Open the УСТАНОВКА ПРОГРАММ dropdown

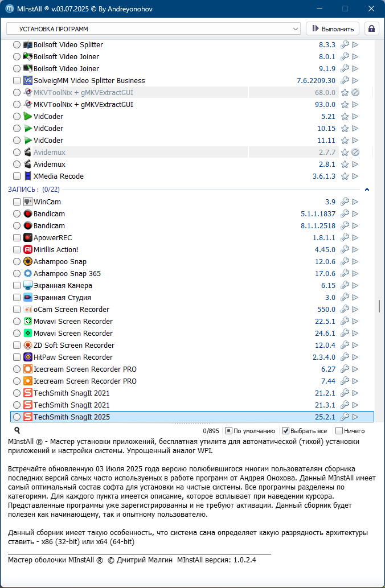tap(153, 29)
